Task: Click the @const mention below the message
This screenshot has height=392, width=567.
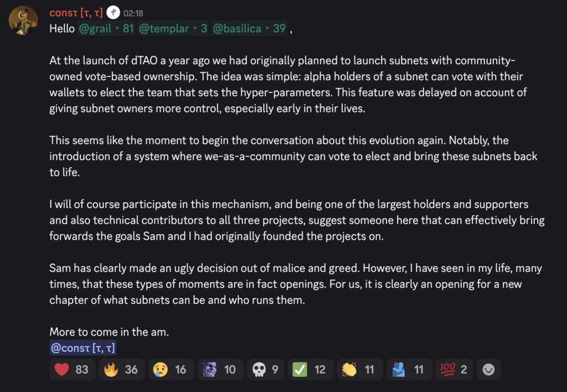Action: [83, 348]
